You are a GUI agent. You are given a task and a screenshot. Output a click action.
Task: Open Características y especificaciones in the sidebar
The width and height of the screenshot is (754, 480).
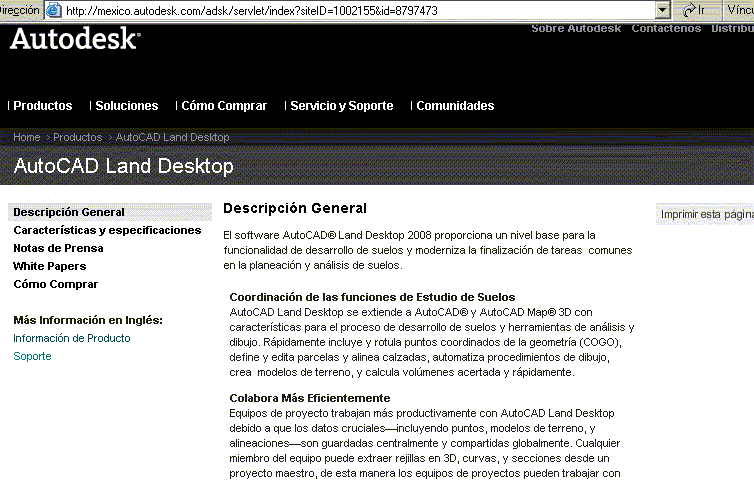coord(107,230)
